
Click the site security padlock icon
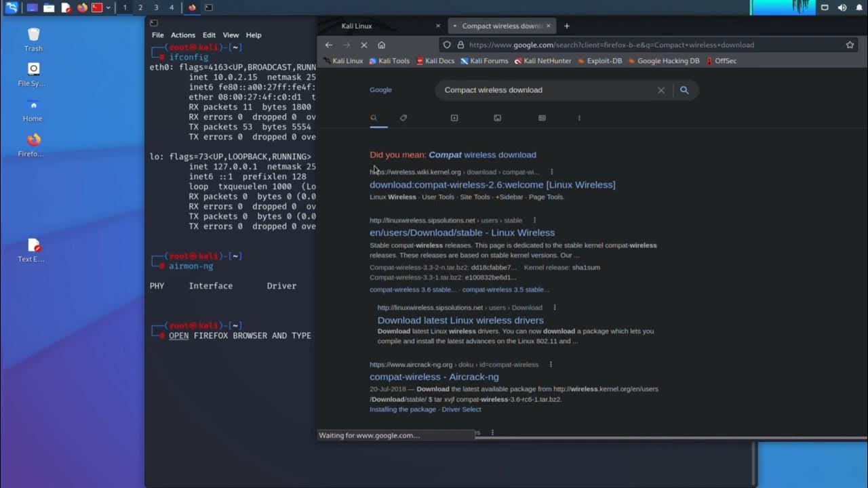460,45
